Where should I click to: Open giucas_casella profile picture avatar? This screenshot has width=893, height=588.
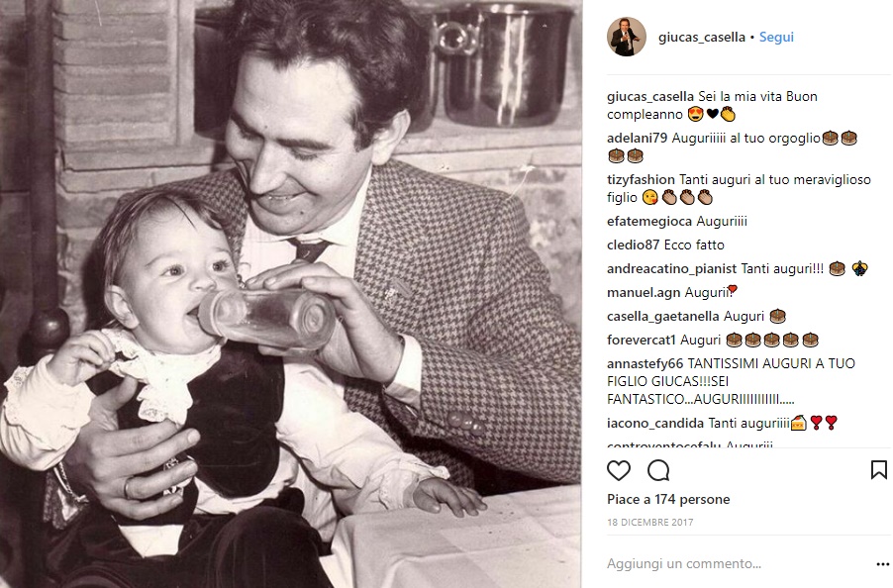[x=627, y=37]
